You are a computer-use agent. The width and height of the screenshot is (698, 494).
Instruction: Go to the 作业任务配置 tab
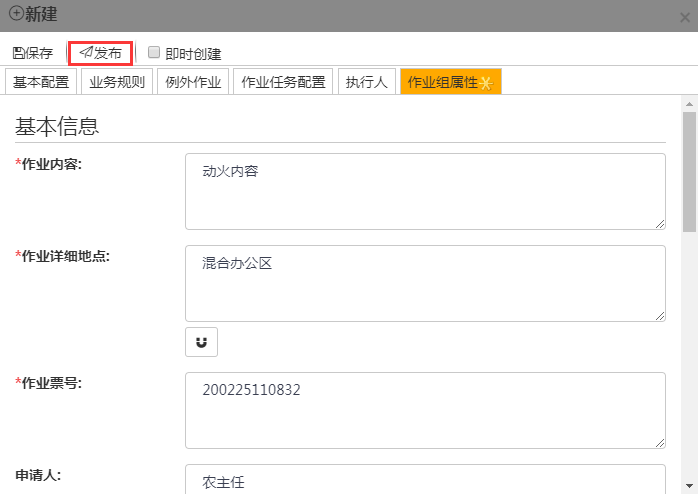point(284,82)
